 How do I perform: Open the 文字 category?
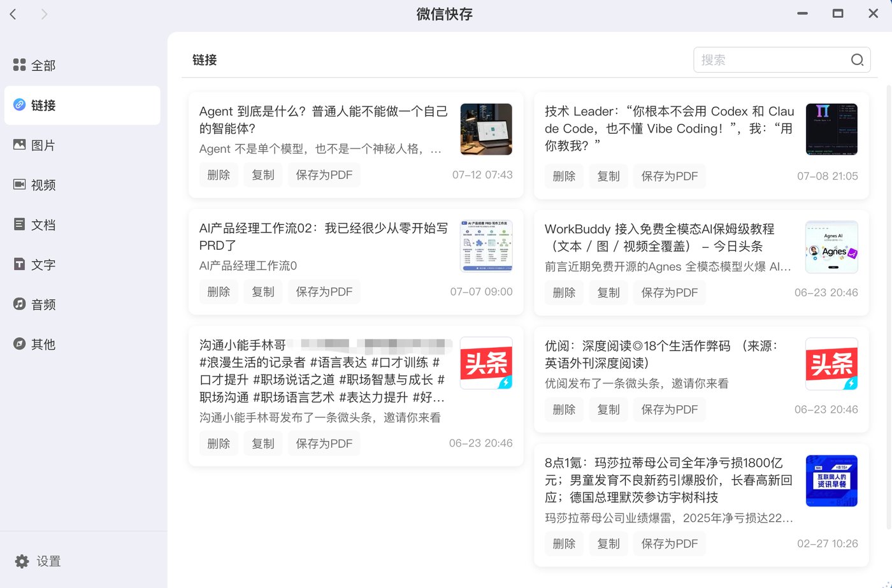82,264
